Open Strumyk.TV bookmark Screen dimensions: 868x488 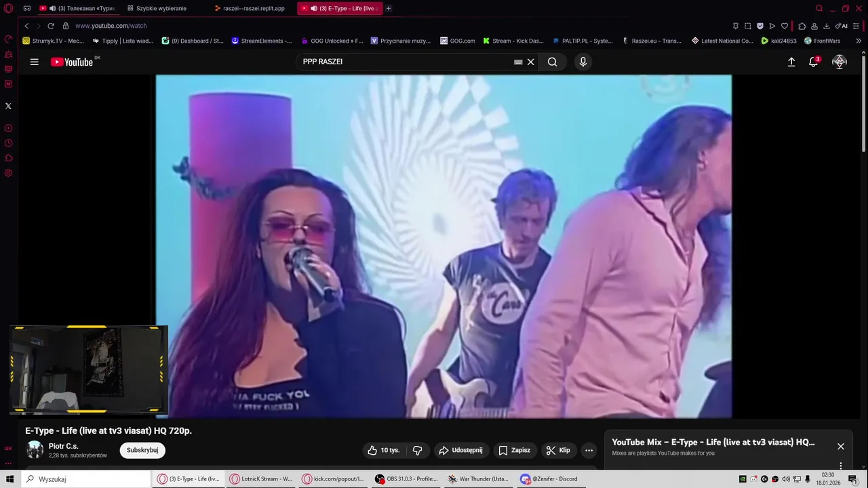(x=53, y=41)
